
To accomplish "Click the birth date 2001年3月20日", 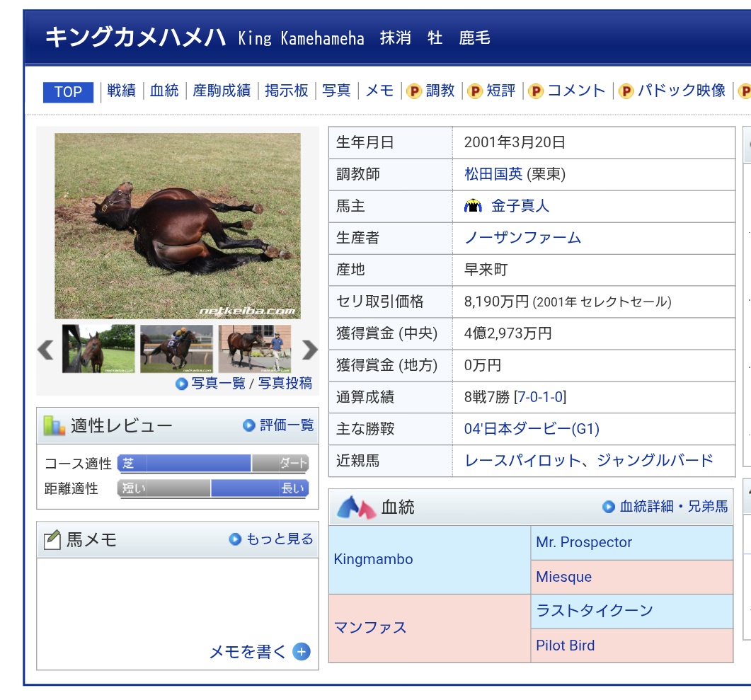I will tap(515, 142).
